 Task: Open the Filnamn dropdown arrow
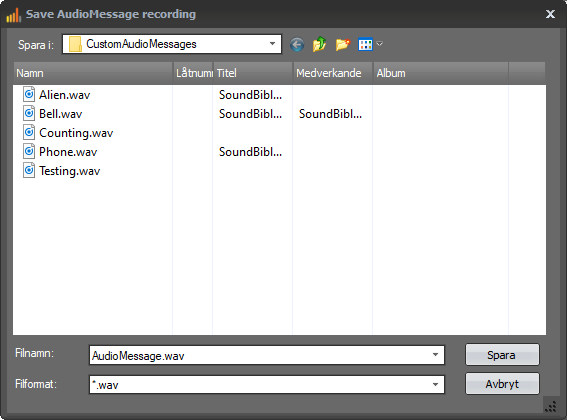(435, 355)
